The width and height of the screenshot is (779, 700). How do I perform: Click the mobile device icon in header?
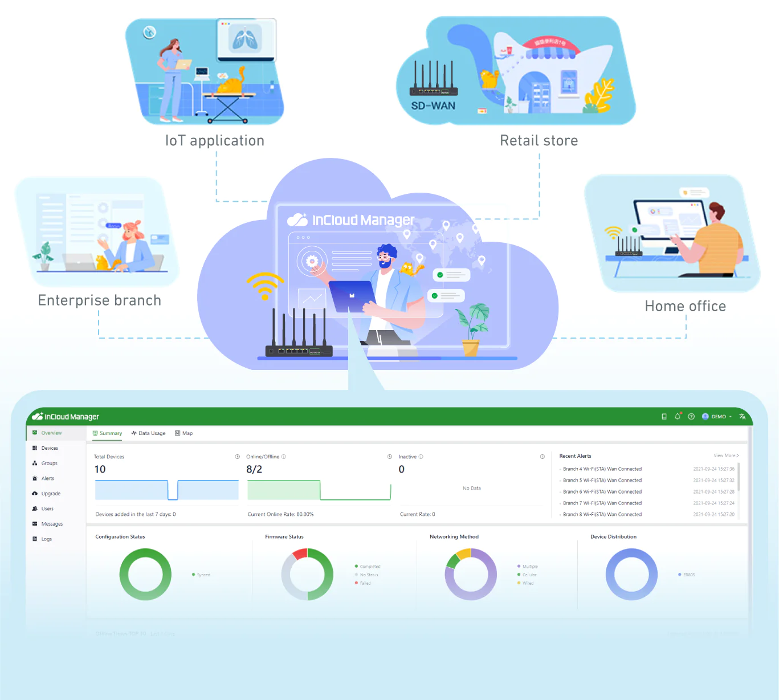click(x=664, y=417)
